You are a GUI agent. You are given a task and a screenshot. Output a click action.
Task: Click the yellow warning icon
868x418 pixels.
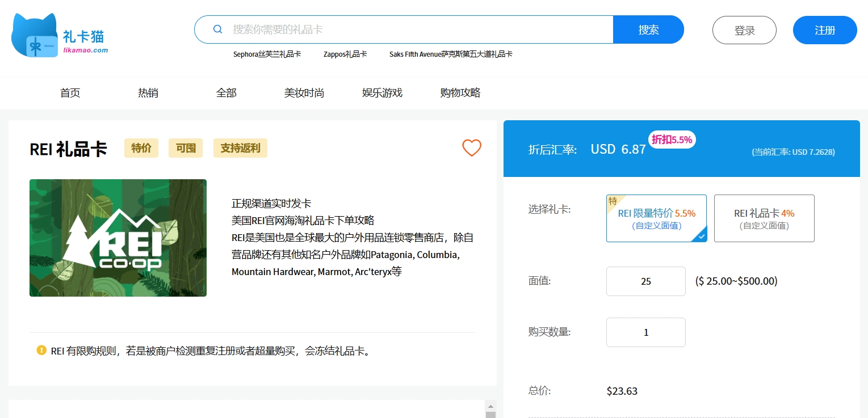pyautogui.click(x=41, y=351)
